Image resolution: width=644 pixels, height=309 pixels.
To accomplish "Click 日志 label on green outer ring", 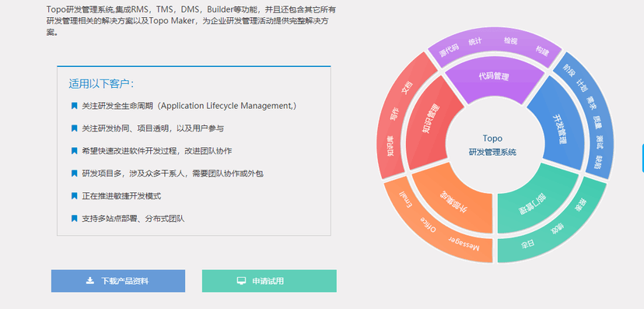I will 528,244.
